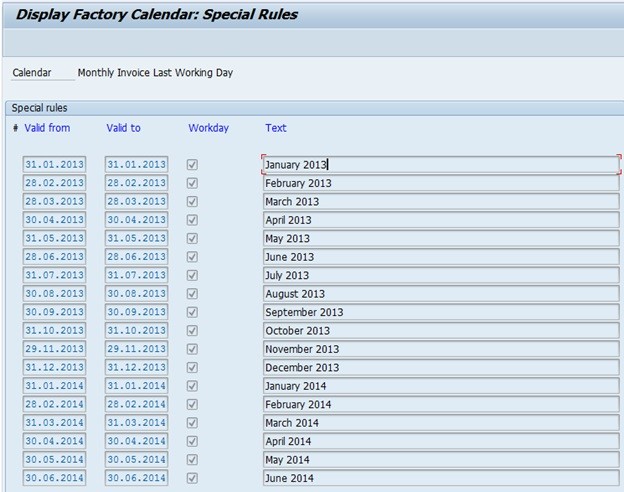
Task: Toggle the Workday checkbox for May 2013
Action: (192, 238)
